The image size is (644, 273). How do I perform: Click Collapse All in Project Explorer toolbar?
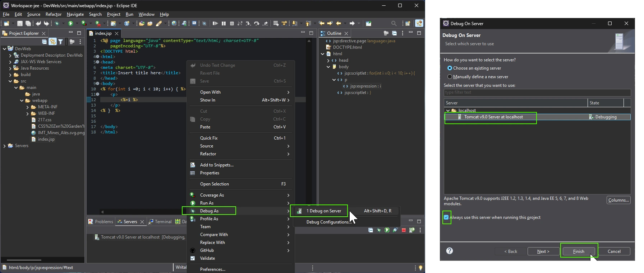[x=44, y=42]
